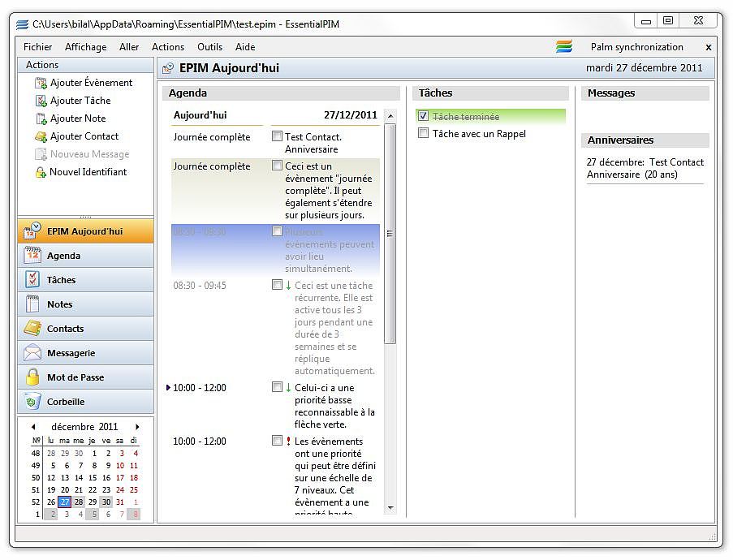Click anniversary entry '27 décembre: Test Contact'

645,168
